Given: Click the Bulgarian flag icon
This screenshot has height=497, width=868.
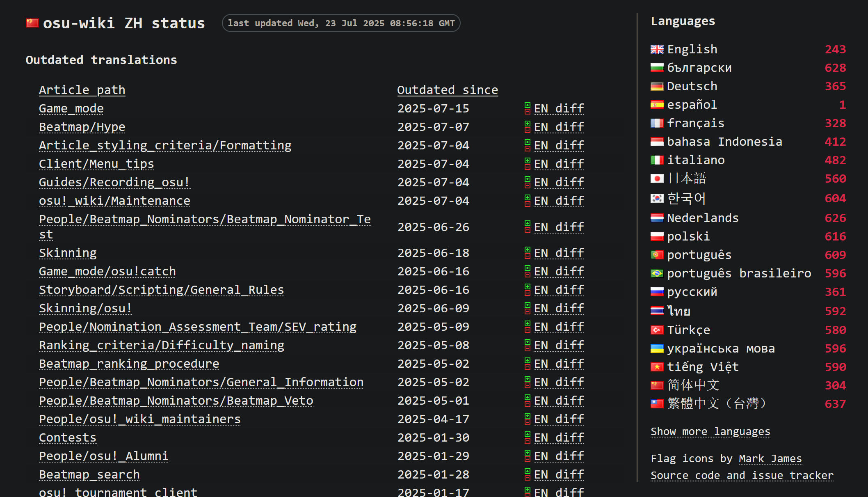Looking at the screenshot, I should 657,68.
